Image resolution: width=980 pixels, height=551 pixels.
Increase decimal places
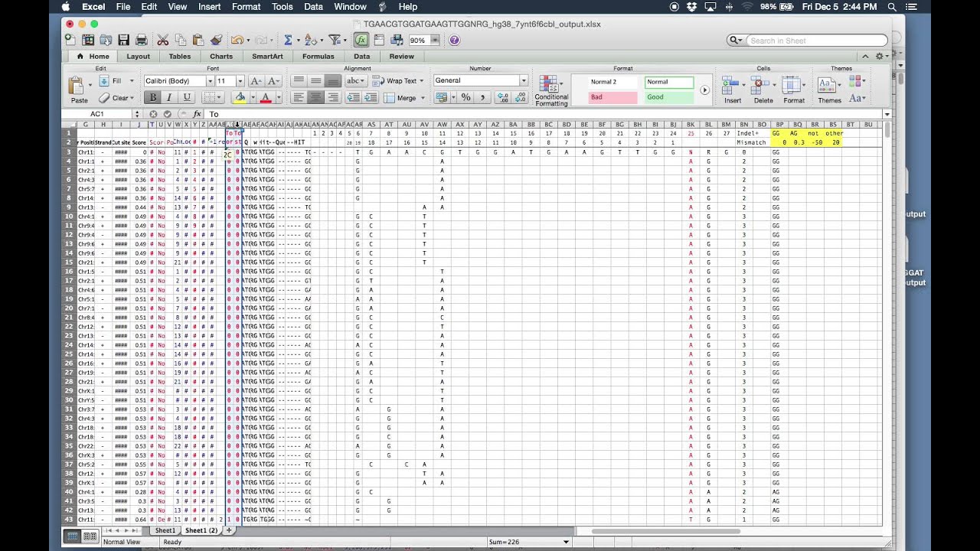502,97
